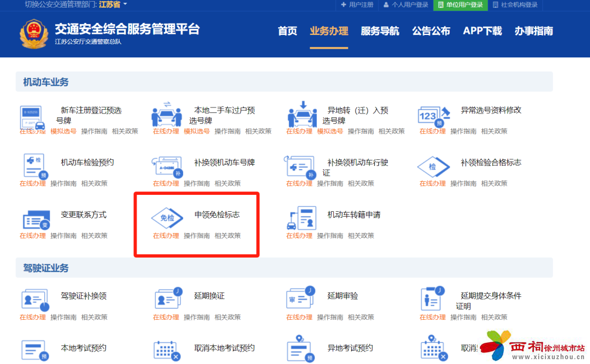Image resolution: width=590 pixels, height=364 pixels.
Task: Click the 异地考试预约 title text
Action: (x=350, y=348)
